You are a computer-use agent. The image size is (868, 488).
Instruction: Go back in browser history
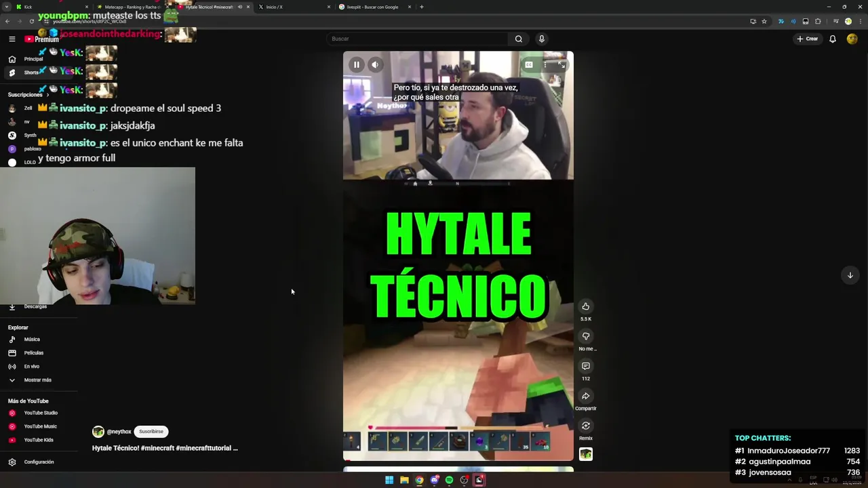click(x=7, y=21)
